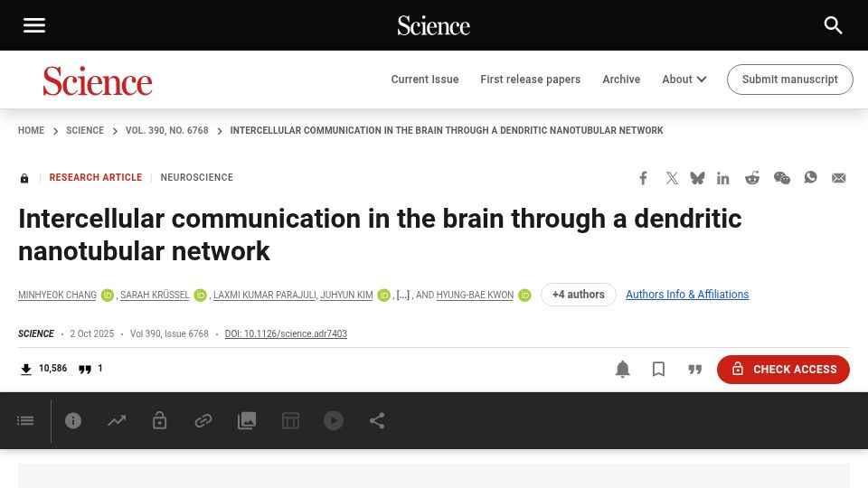Open the RESEARCH ARTICLE category link

[x=96, y=177]
